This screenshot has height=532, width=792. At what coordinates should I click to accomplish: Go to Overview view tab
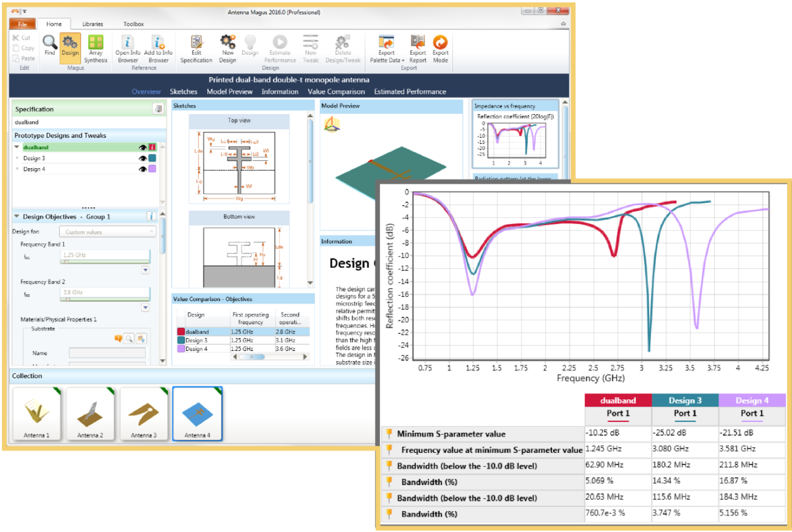(146, 91)
